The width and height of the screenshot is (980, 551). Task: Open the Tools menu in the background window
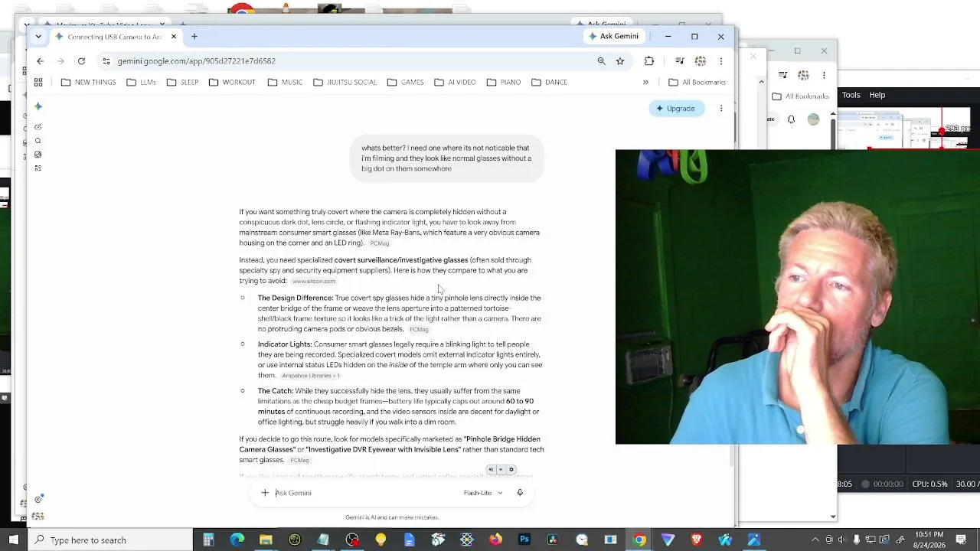click(851, 96)
